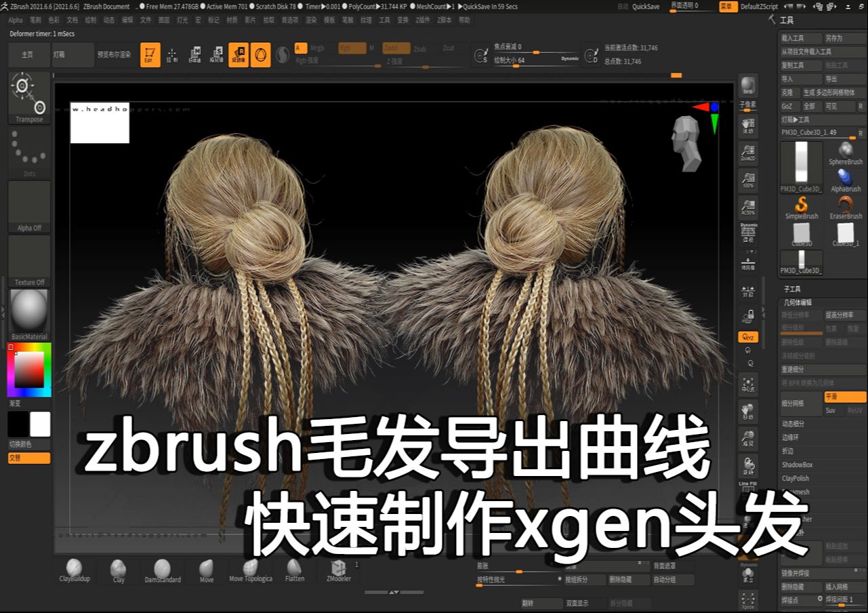This screenshot has width=868, height=613.
Task: Select the white secondary color swatch
Action: pos(40,424)
